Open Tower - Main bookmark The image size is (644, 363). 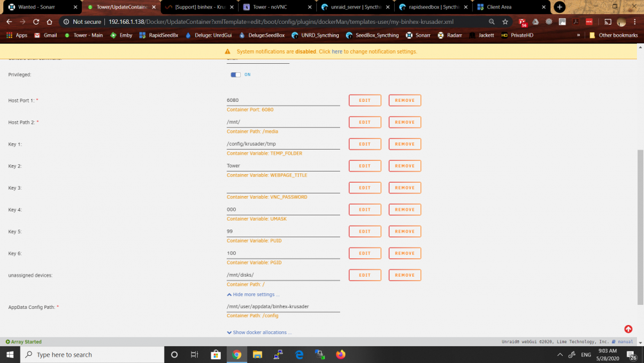coord(84,35)
